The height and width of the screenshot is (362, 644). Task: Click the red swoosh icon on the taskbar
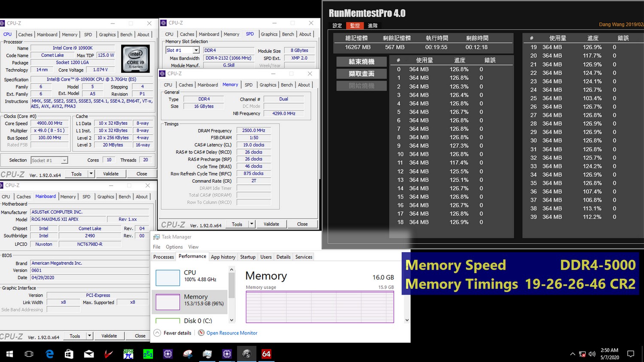pyautogui.click(x=109, y=354)
